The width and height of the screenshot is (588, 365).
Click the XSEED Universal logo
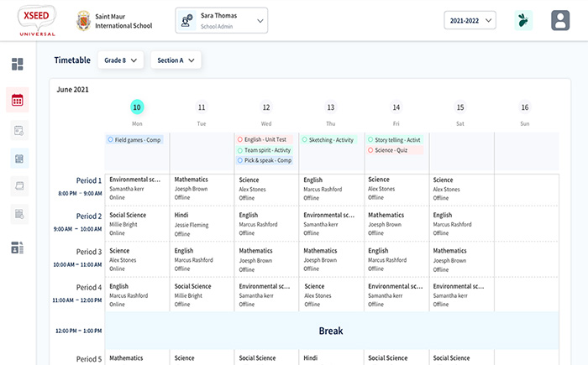(37, 21)
